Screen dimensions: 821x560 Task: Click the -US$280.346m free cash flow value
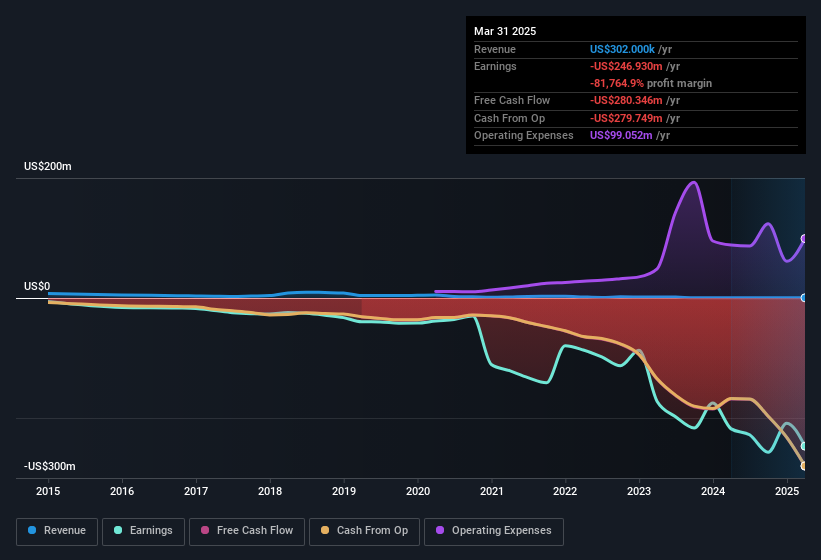pos(626,100)
